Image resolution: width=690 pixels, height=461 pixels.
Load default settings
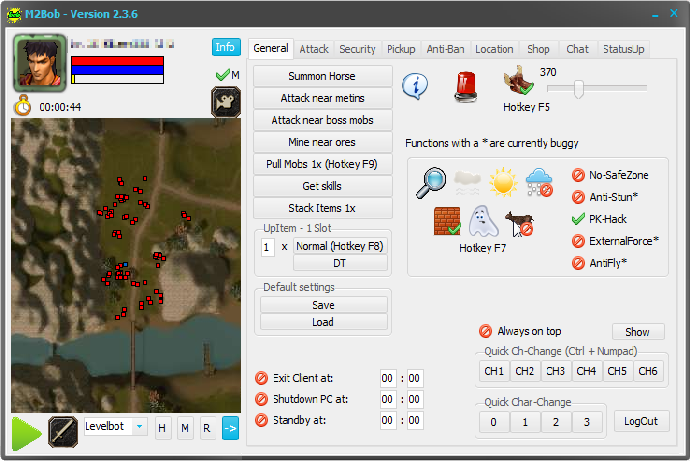tap(323, 322)
